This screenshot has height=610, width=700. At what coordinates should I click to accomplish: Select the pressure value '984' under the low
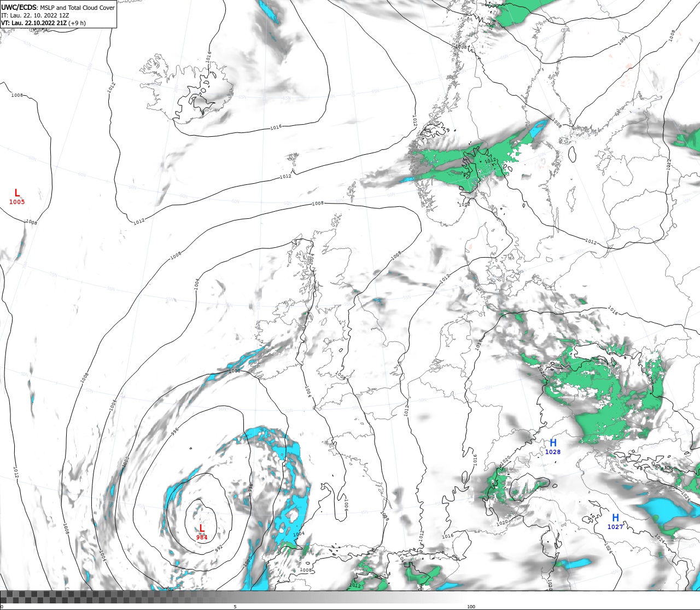tap(202, 537)
